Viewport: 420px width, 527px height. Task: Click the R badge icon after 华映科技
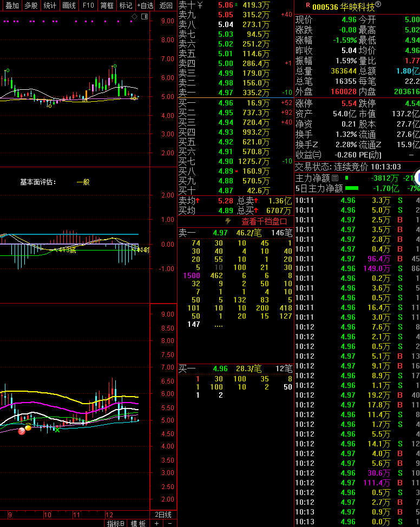(x=378, y=5)
